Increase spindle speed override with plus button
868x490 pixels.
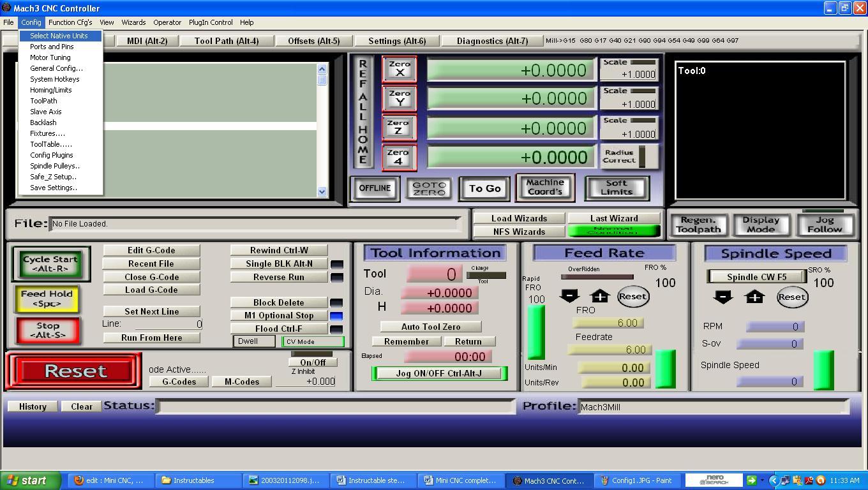tap(754, 297)
